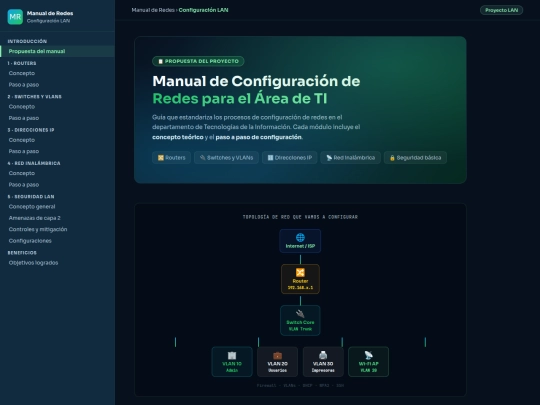The height and width of the screenshot is (405, 540).
Task: Click the VLAN 20 Usuarios node
Action: (x=278, y=362)
